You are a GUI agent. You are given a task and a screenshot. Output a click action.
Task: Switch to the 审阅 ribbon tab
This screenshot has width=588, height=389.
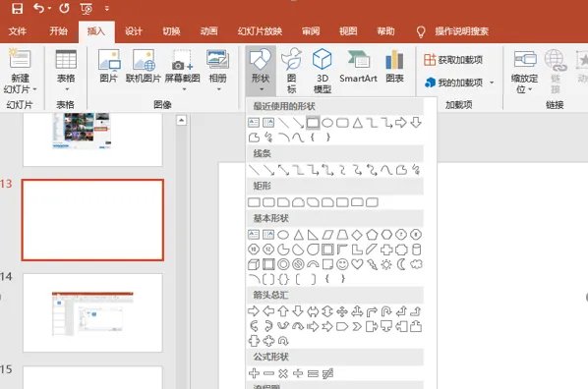pos(311,31)
